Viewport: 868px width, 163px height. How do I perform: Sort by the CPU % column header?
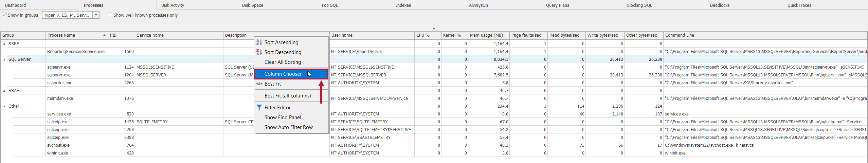428,35
